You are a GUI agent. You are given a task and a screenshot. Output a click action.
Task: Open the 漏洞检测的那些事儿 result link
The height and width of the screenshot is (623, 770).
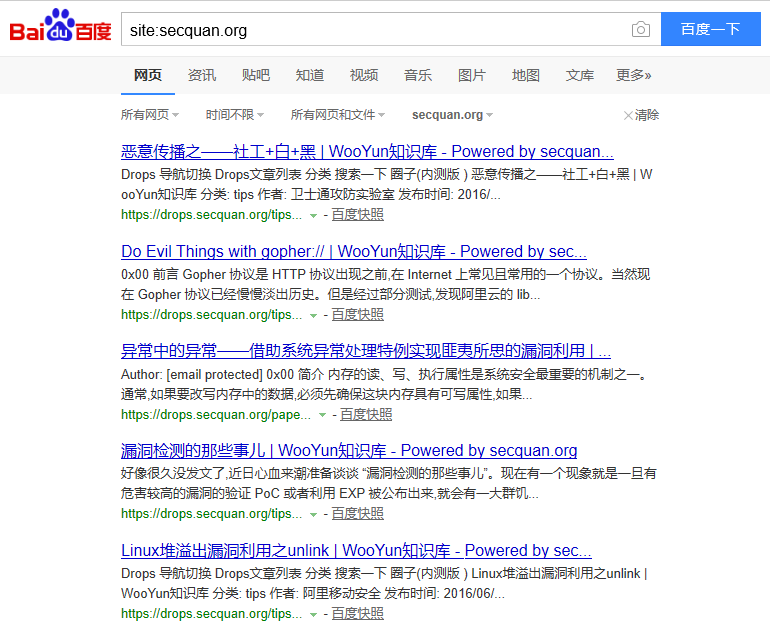point(349,451)
